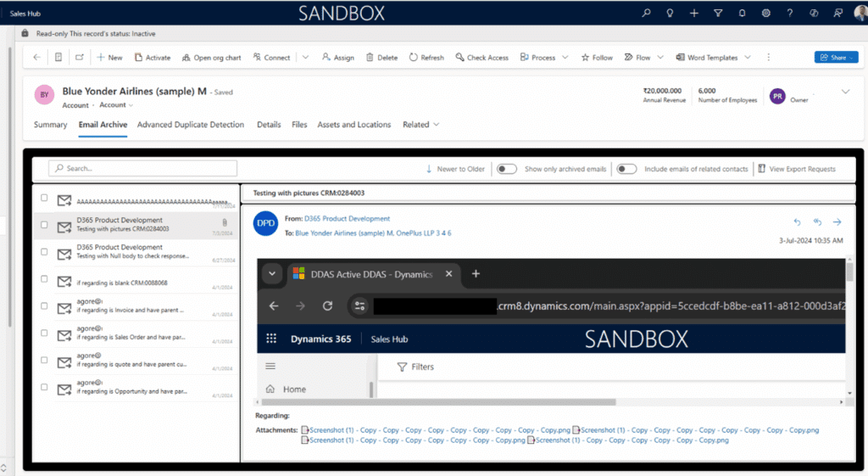Toggle Include emails of related contacts switch
The image size is (868, 476).
tap(626, 169)
